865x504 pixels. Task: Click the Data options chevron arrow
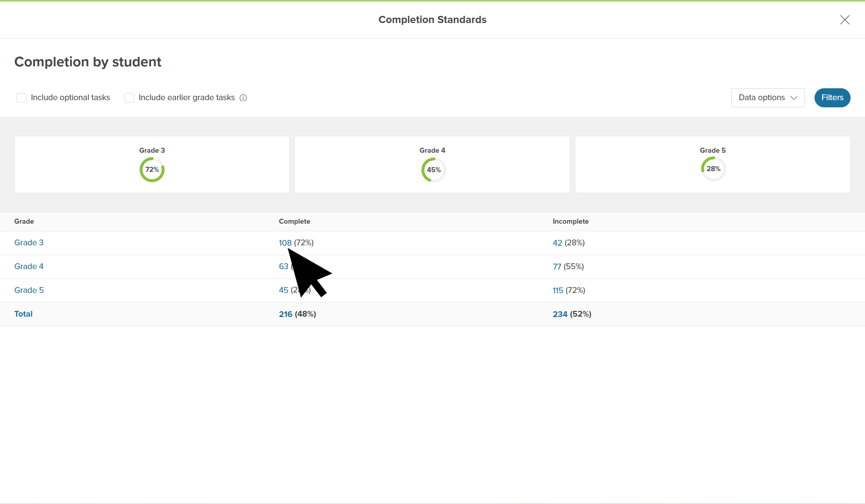tap(794, 98)
